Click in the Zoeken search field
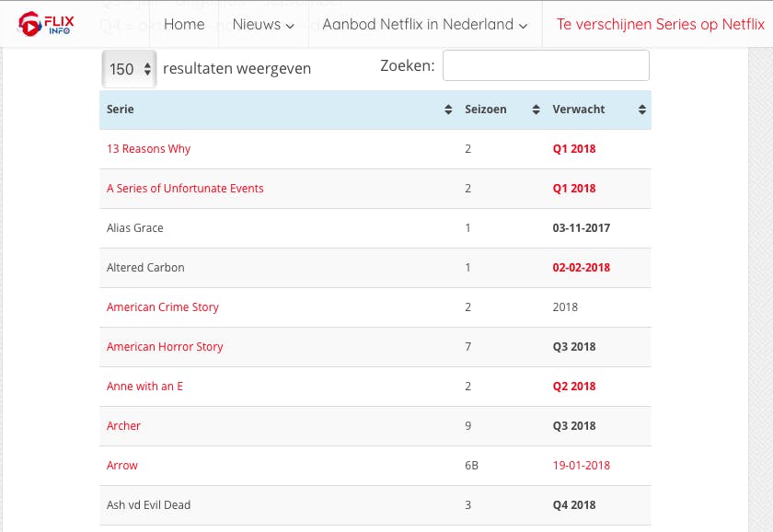 (546, 65)
